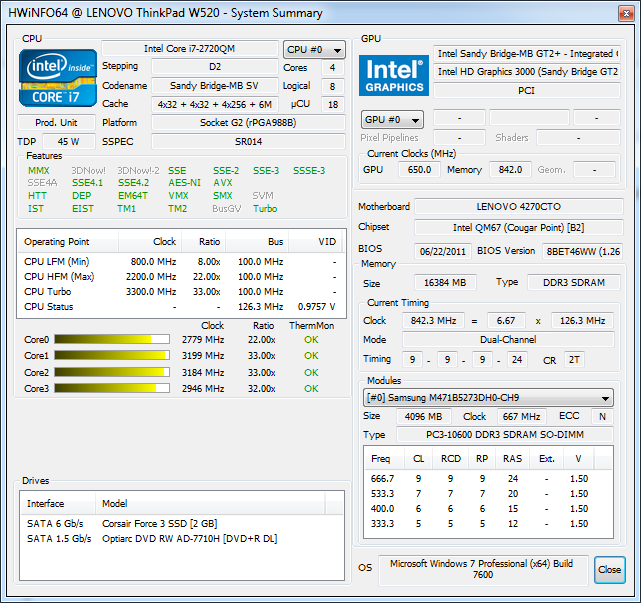The height and width of the screenshot is (603, 641).
Task: Click the µCU value 18
Action: pyautogui.click(x=332, y=104)
